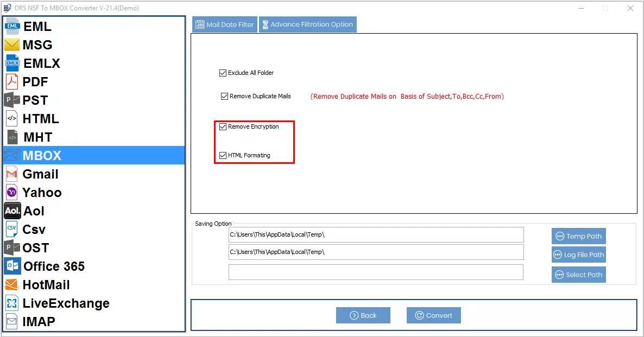
Task: Toggle the HTML Formating checkbox
Action: click(x=223, y=156)
